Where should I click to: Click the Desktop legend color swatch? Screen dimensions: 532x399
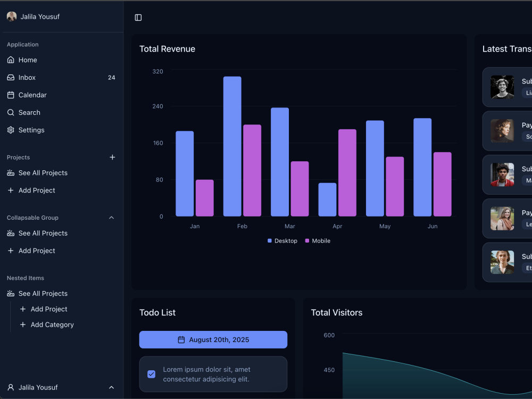coord(269,240)
